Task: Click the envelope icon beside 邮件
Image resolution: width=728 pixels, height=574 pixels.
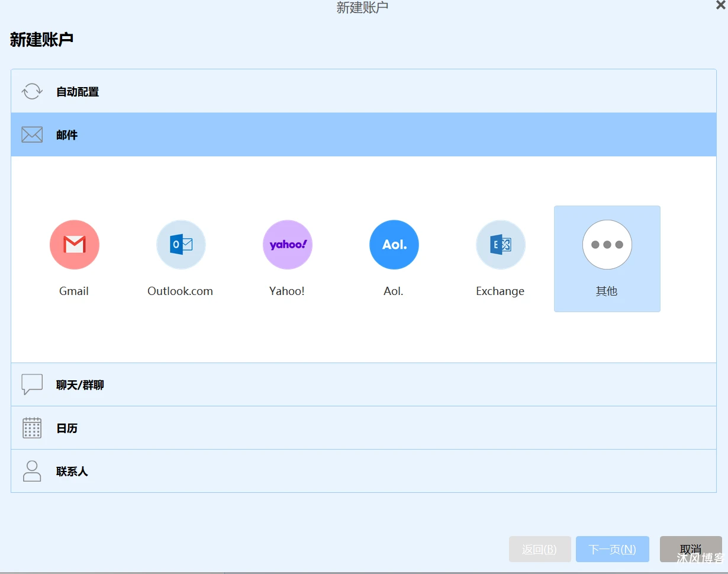Action: [x=32, y=134]
